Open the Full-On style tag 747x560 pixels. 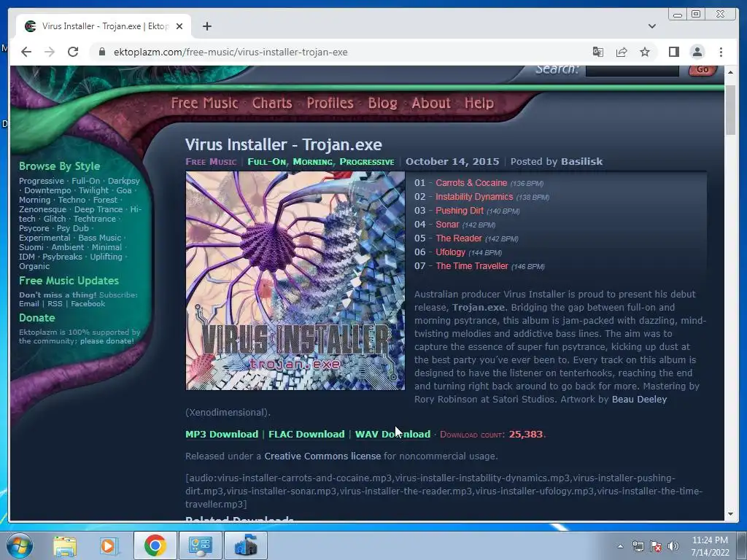[x=266, y=161]
